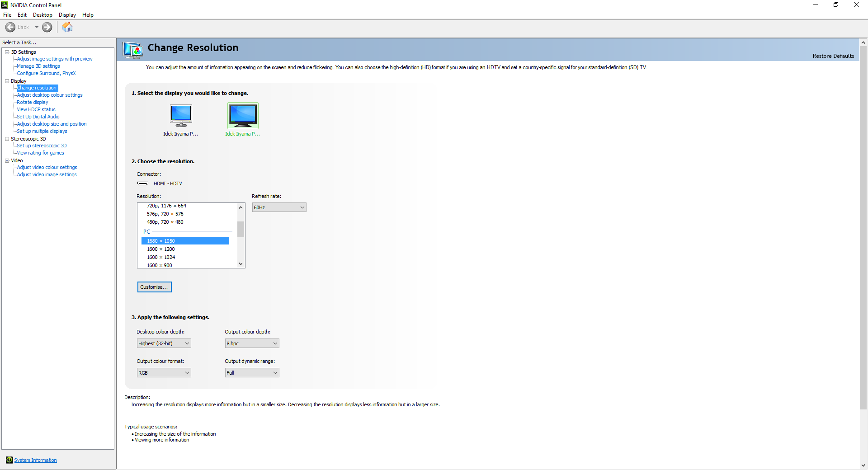Collapse the Video tree node
This screenshot has width=868, height=470.
7,160
